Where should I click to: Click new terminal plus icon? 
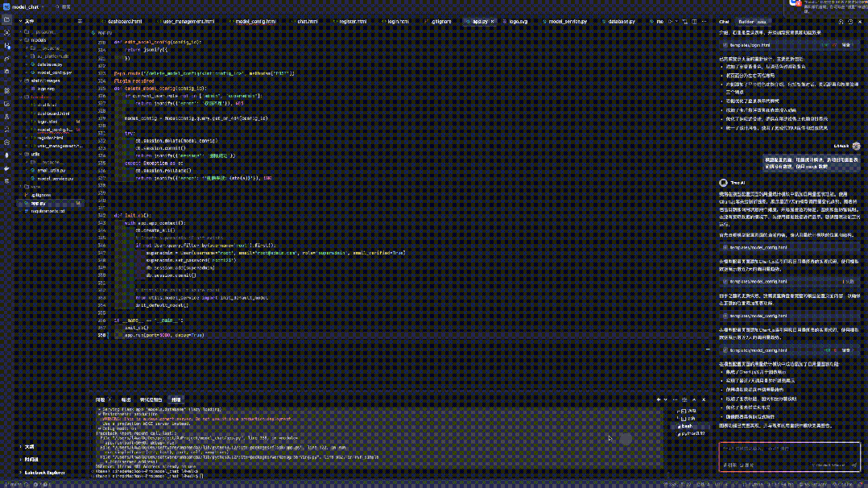point(659,399)
